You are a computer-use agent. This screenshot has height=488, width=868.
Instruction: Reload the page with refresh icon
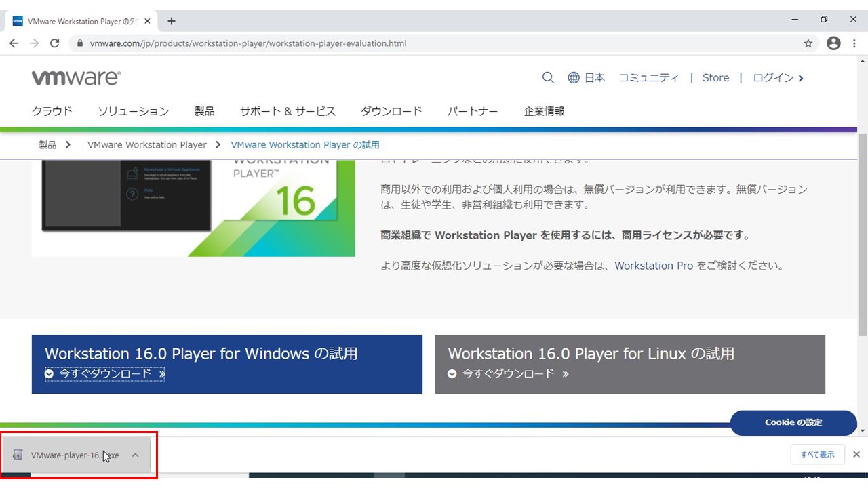[55, 43]
